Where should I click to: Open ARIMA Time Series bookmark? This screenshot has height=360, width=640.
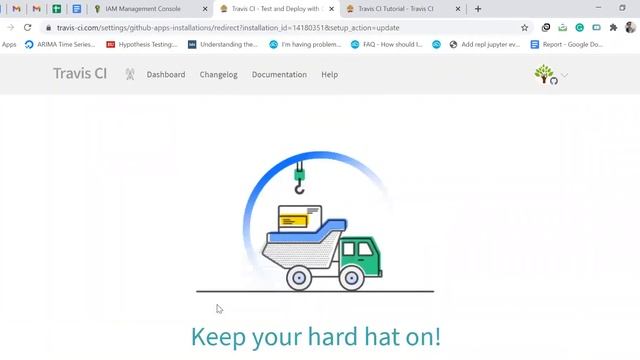pyautogui.click(x=60, y=44)
